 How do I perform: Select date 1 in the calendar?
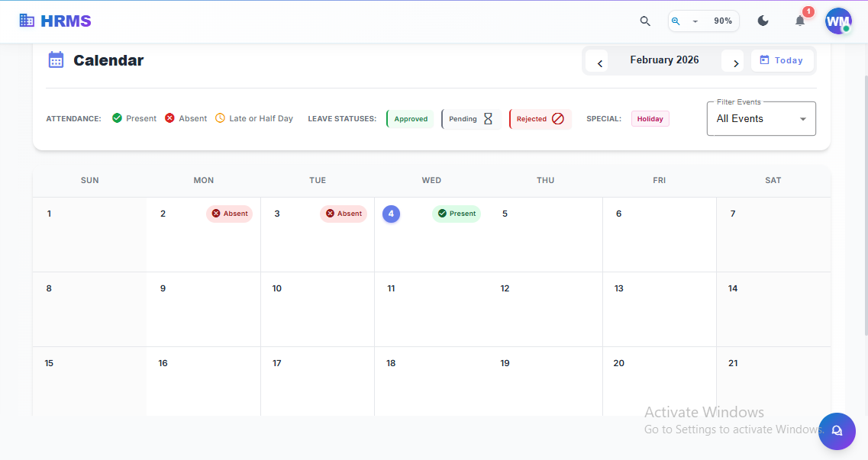[50, 214]
